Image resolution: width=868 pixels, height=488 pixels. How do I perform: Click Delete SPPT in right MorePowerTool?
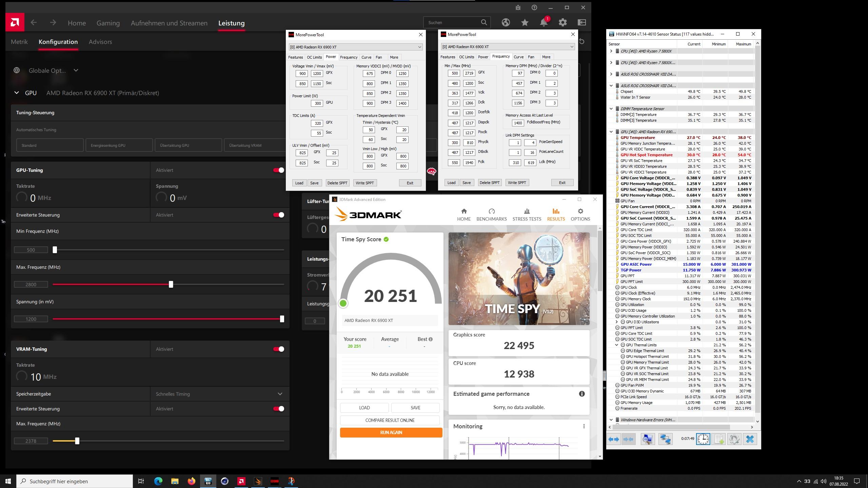pos(490,183)
